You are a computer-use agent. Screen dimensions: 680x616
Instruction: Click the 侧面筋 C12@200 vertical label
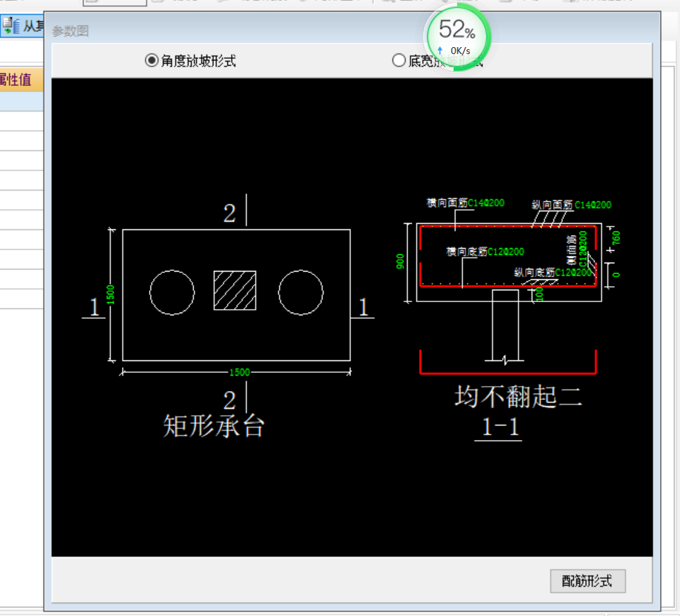pyautogui.click(x=578, y=249)
